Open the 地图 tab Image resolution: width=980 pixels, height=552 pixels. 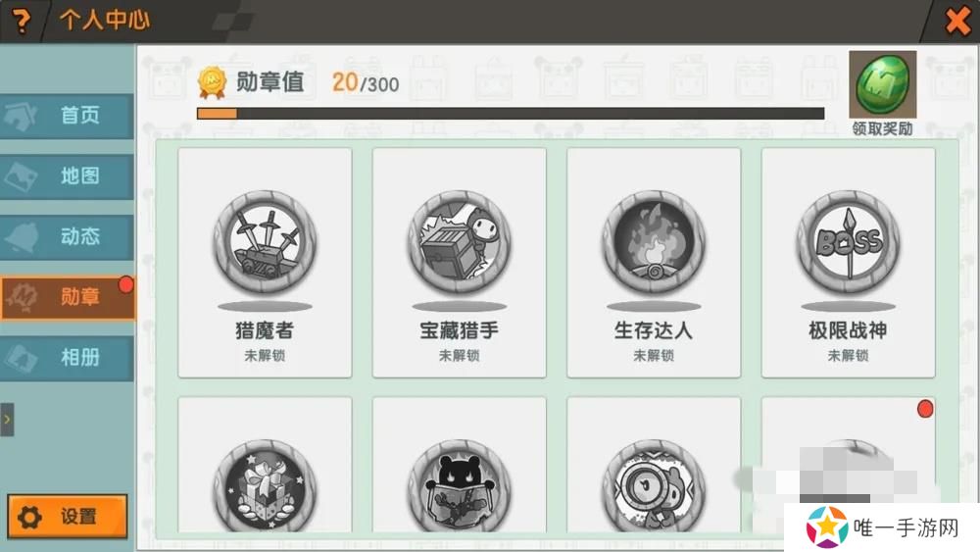(x=67, y=176)
